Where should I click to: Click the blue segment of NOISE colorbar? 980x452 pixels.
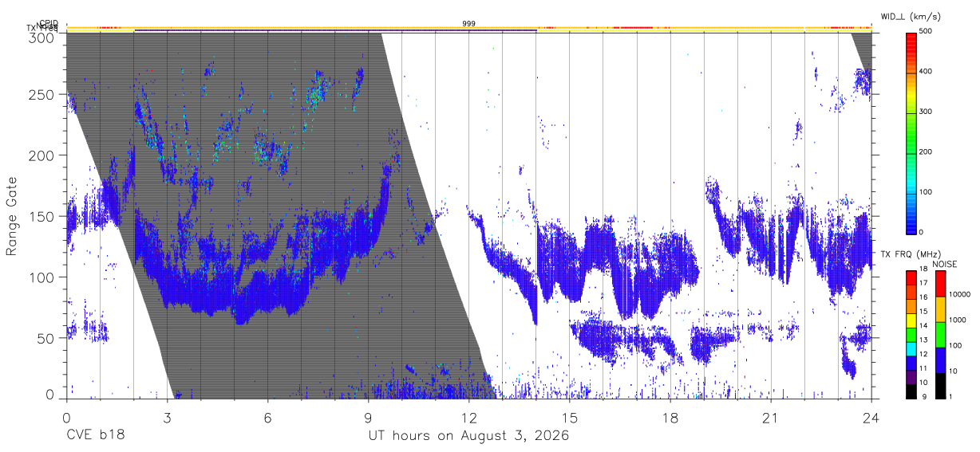(x=940, y=360)
